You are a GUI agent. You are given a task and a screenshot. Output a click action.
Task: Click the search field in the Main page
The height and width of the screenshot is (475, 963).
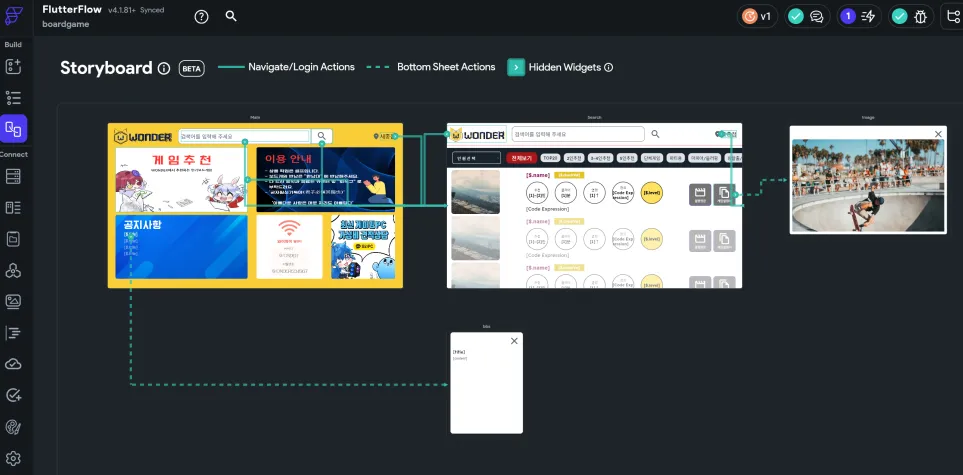[244, 136]
